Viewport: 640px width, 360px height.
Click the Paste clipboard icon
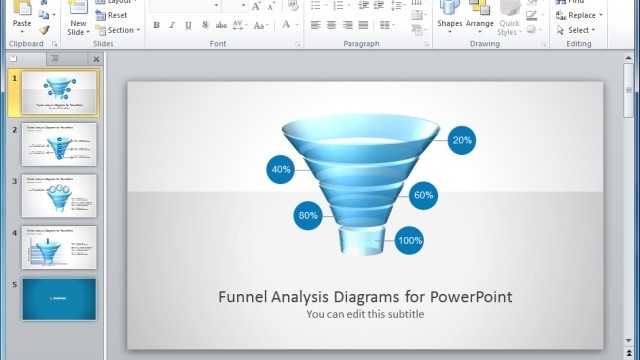(x=22, y=7)
